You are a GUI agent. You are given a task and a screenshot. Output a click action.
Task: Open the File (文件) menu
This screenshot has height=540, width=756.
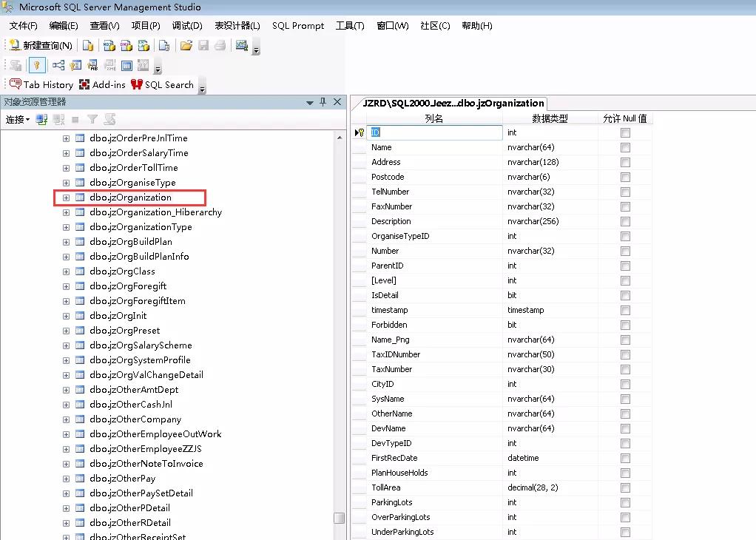pyautogui.click(x=23, y=26)
